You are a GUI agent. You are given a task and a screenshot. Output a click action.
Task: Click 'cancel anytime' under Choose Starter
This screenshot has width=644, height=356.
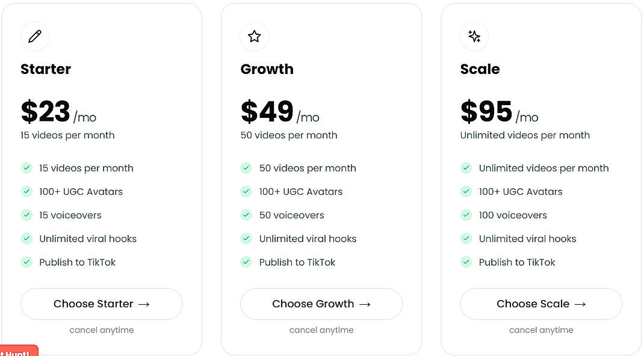tap(101, 330)
